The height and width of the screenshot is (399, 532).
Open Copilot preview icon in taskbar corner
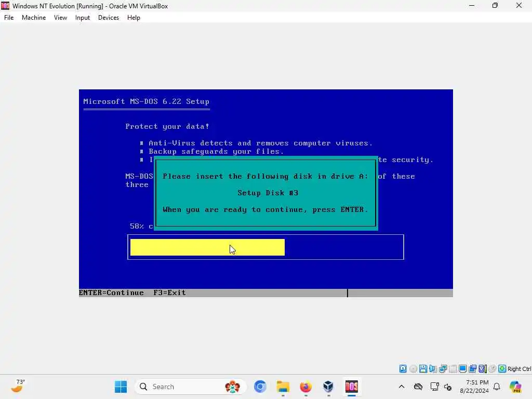tap(515, 387)
